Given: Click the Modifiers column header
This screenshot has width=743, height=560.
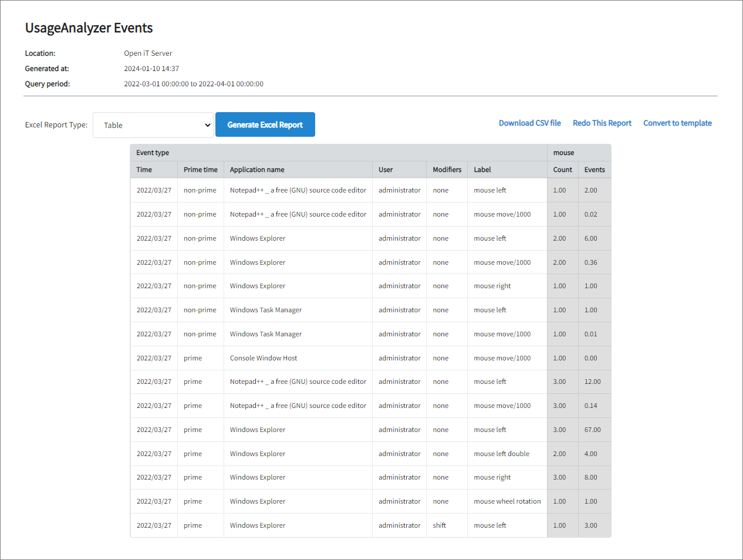Looking at the screenshot, I should [447, 170].
